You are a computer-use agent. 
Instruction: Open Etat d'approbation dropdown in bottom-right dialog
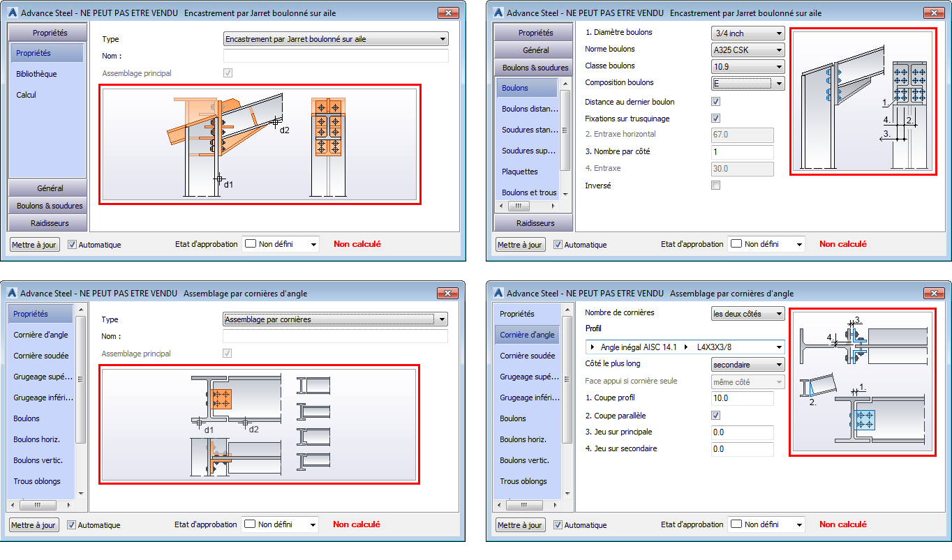[766, 524]
